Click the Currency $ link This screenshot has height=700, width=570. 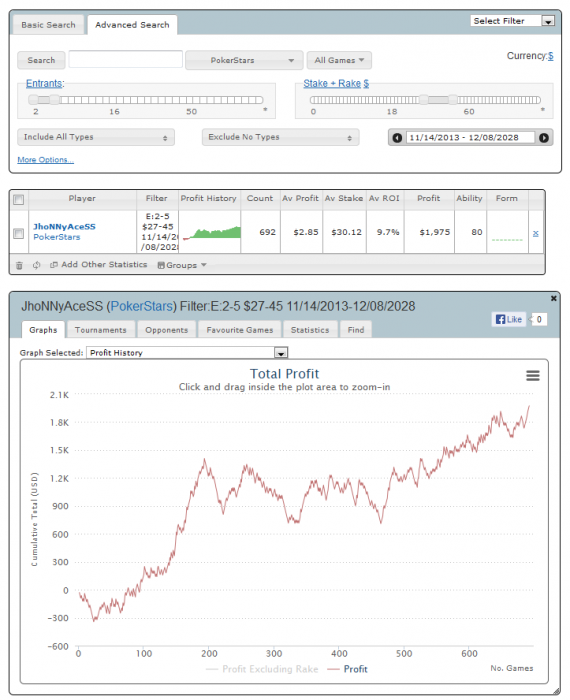[x=551, y=56]
